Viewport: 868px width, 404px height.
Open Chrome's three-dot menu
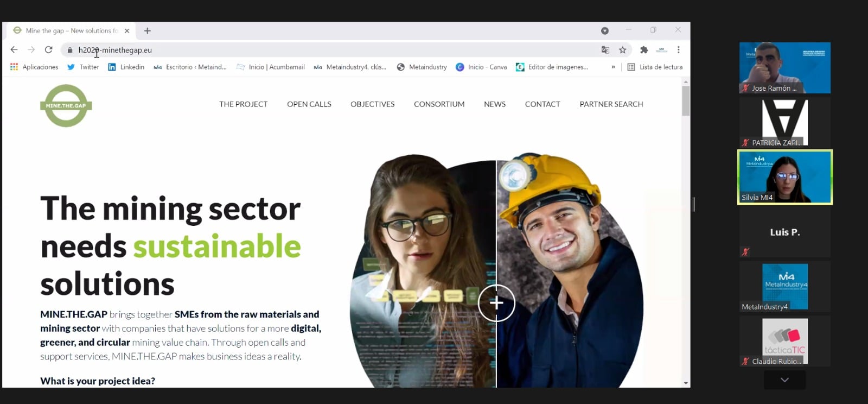point(678,50)
